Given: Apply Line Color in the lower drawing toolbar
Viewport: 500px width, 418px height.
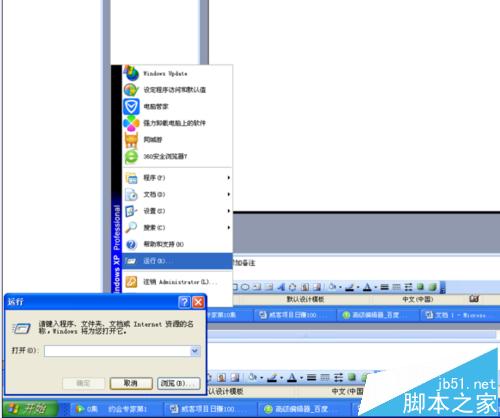Looking at the screenshot, I should tap(272, 377).
